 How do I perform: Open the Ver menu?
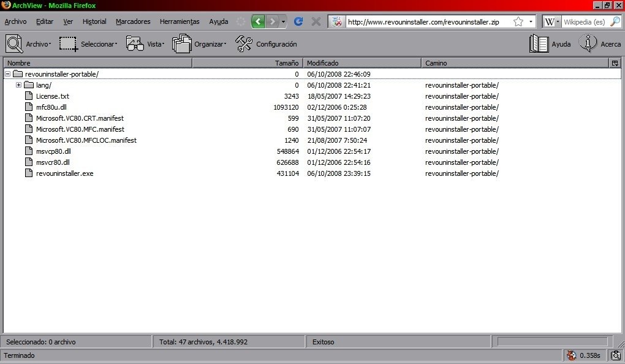point(68,21)
